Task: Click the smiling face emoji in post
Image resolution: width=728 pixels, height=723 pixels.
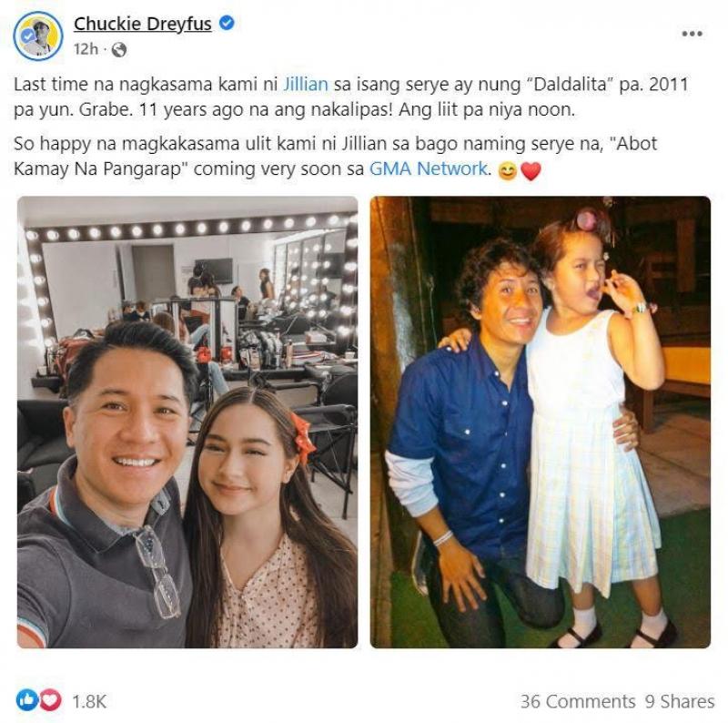Action: point(507,171)
